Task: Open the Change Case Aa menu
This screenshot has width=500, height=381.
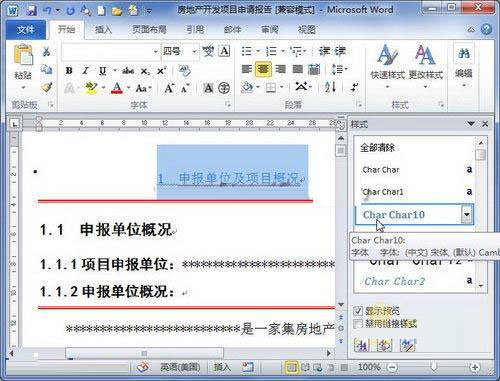Action: [x=143, y=88]
